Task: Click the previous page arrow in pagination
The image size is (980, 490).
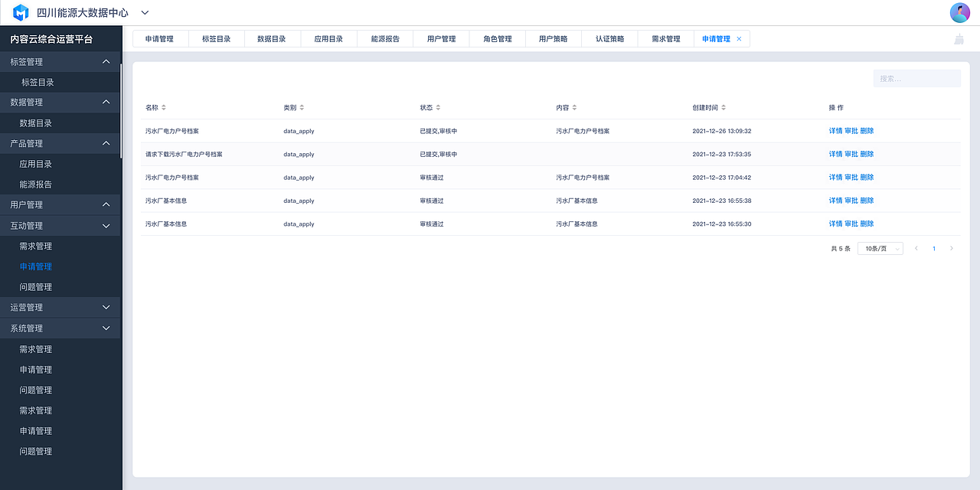Action: tap(916, 248)
